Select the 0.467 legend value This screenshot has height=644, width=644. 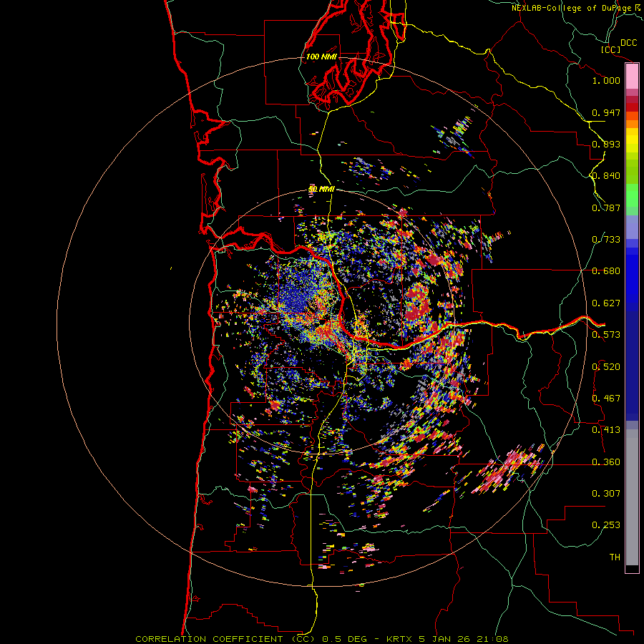(x=606, y=399)
